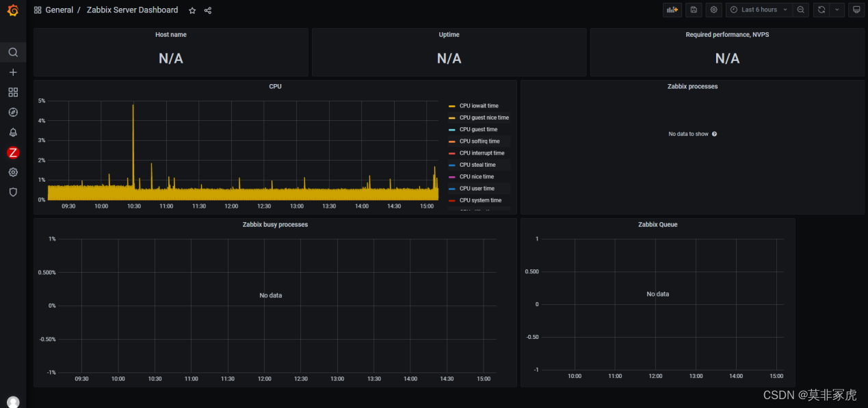The height and width of the screenshot is (408, 868).
Task: Toggle CPU softirq time series
Action: tap(479, 141)
